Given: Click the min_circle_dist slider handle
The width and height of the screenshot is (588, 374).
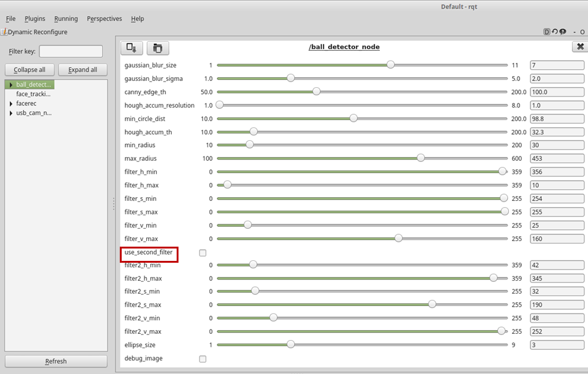Looking at the screenshot, I should pyautogui.click(x=353, y=118).
